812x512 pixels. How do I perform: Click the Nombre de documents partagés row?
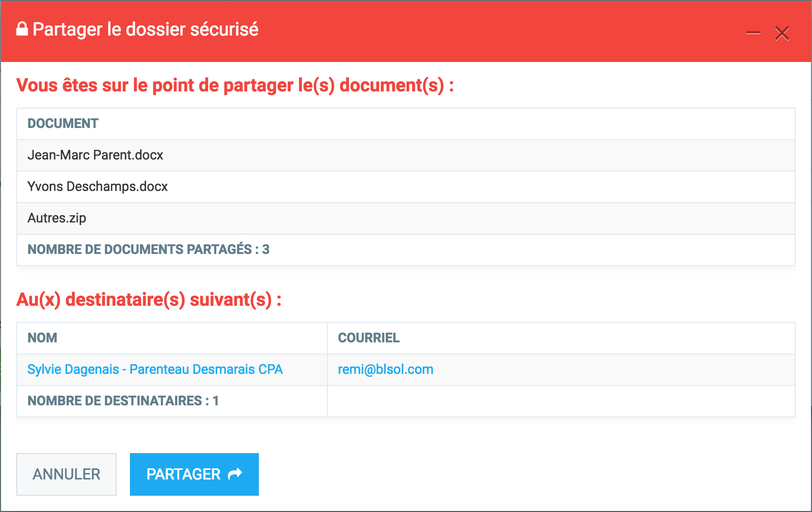coord(148,249)
